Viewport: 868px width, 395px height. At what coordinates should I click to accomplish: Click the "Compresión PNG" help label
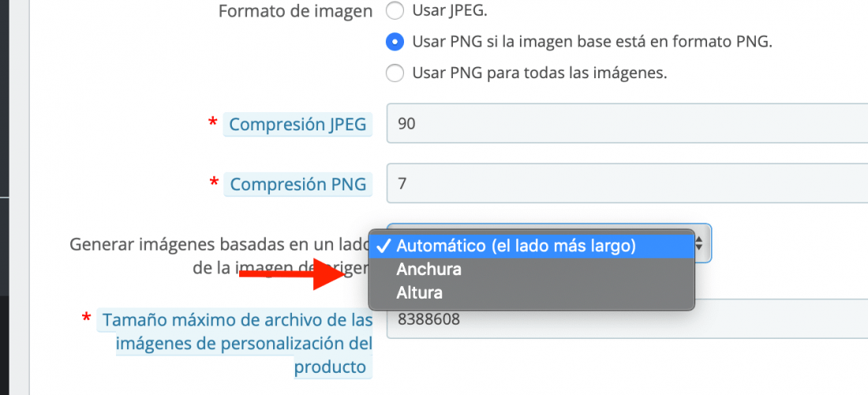[297, 184]
